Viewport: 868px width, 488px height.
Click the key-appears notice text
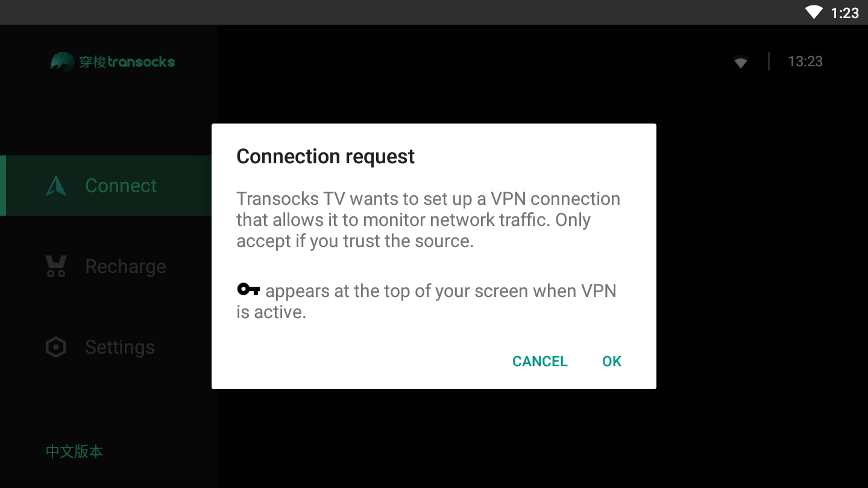pos(427,301)
